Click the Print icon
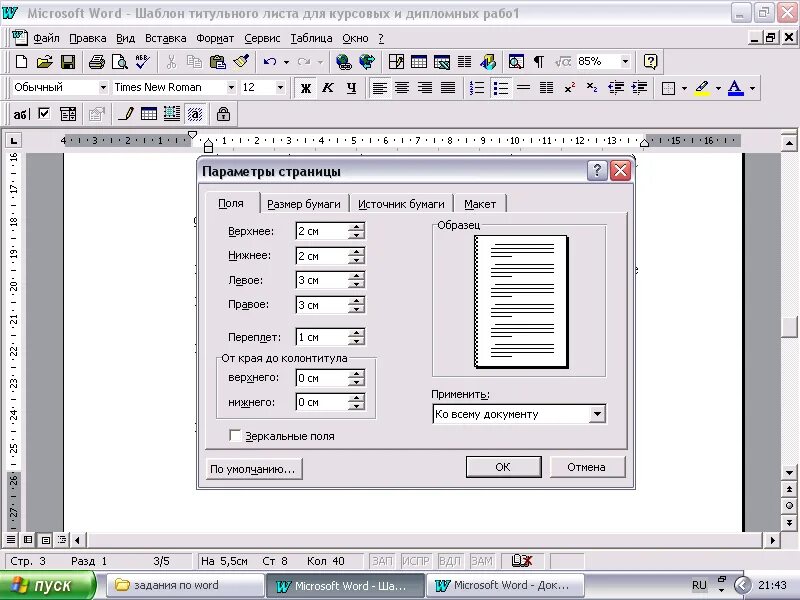This screenshot has height=600, width=800. [x=96, y=62]
